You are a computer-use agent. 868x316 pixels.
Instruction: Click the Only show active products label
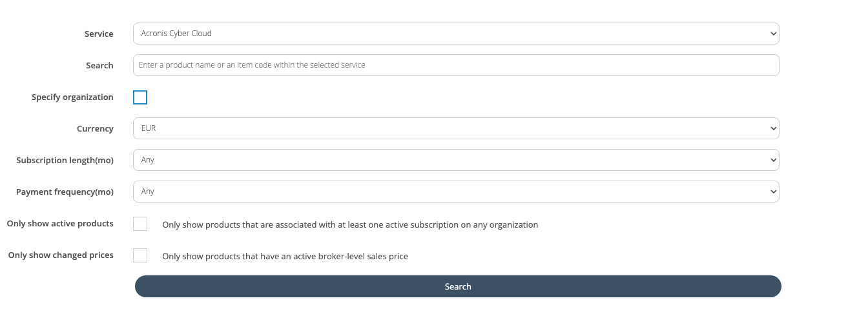tap(60, 224)
